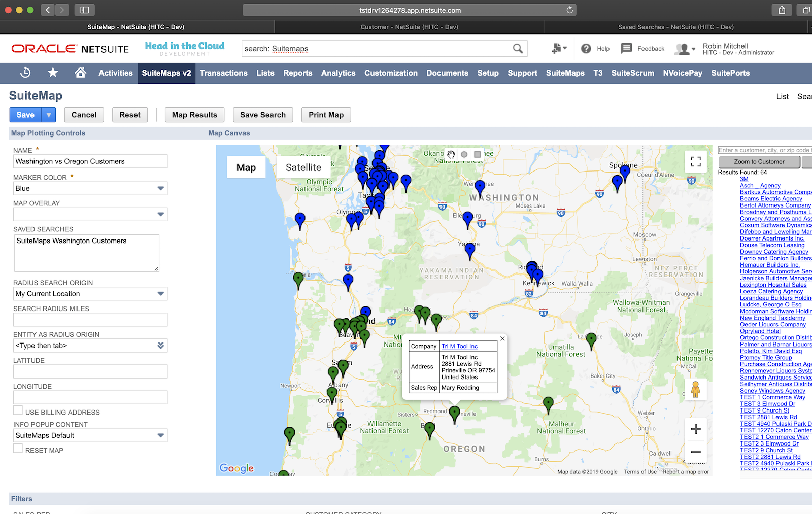Image resolution: width=812 pixels, height=514 pixels.
Task: Click the Safari share icon
Action: click(x=782, y=10)
